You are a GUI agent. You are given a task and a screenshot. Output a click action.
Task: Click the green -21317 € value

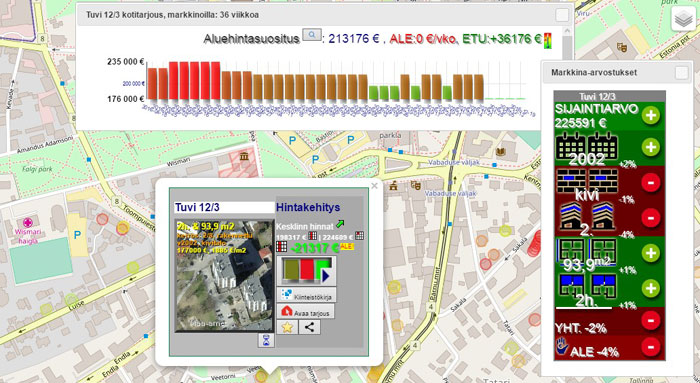pos(315,248)
